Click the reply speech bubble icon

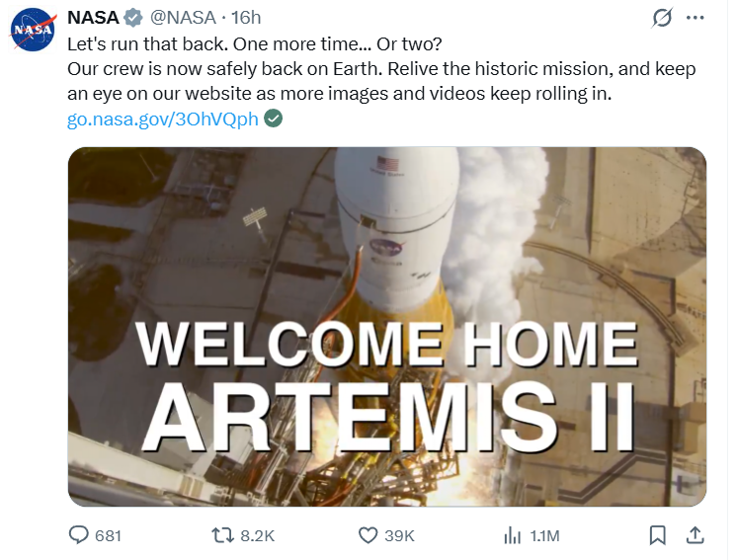[x=79, y=535]
